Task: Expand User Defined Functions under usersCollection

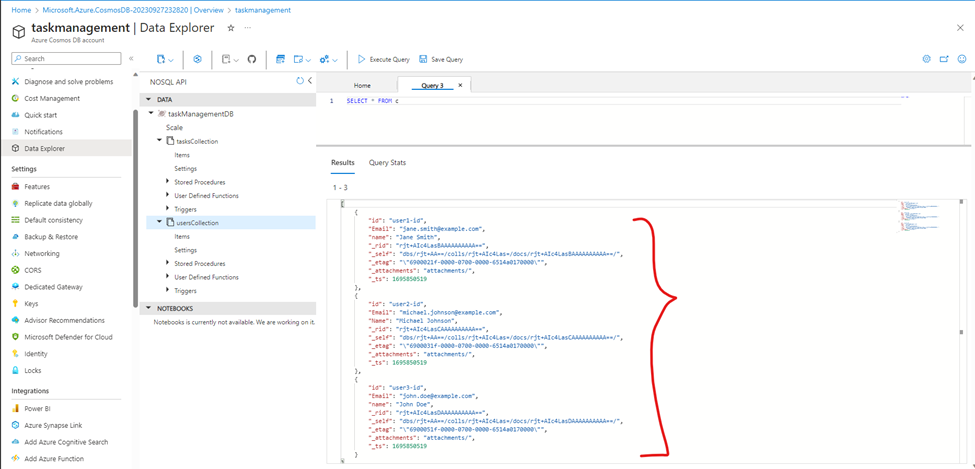Action: [168, 277]
